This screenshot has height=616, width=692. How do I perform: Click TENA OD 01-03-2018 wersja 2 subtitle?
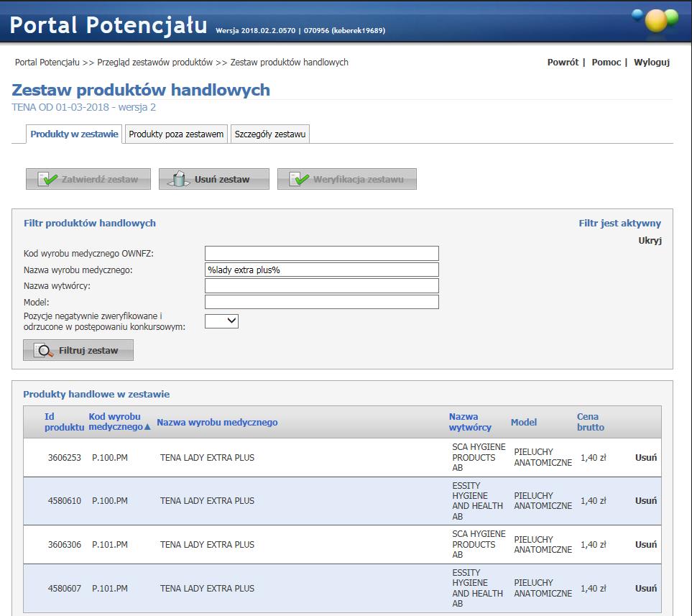coord(84,107)
